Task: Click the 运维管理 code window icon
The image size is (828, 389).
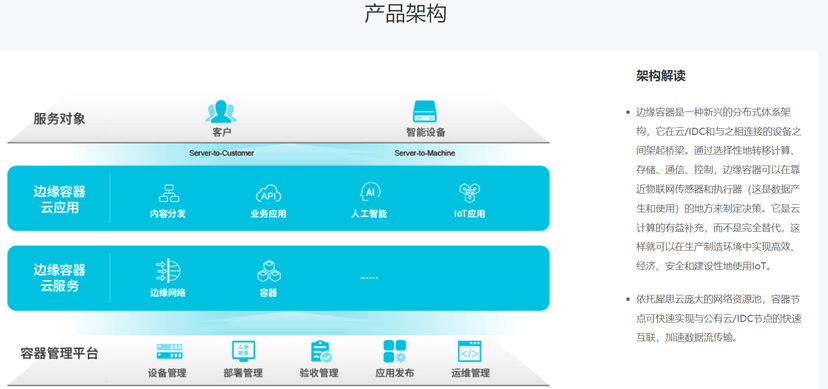Action: (469, 352)
